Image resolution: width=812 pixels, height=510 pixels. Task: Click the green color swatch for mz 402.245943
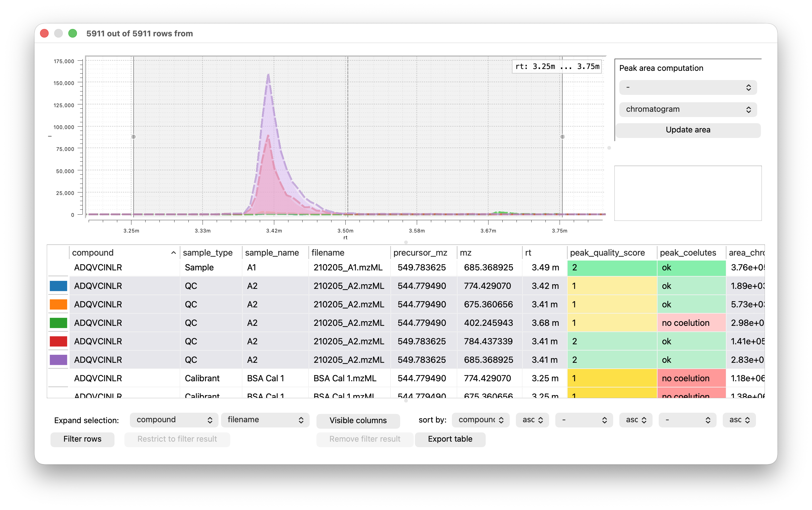[58, 323]
